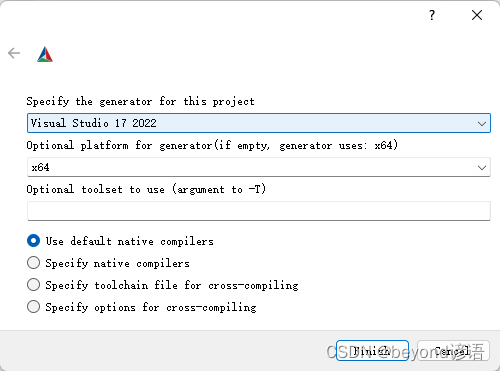Open help with the question mark icon
The height and width of the screenshot is (371, 500).
432,15
